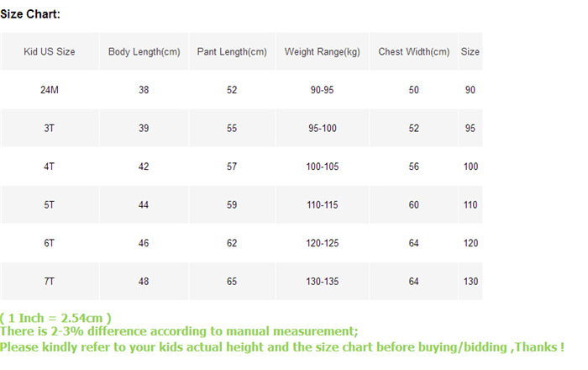The image size is (588, 370).
Task: Select the 4T kid size cell
Action: [50, 166]
